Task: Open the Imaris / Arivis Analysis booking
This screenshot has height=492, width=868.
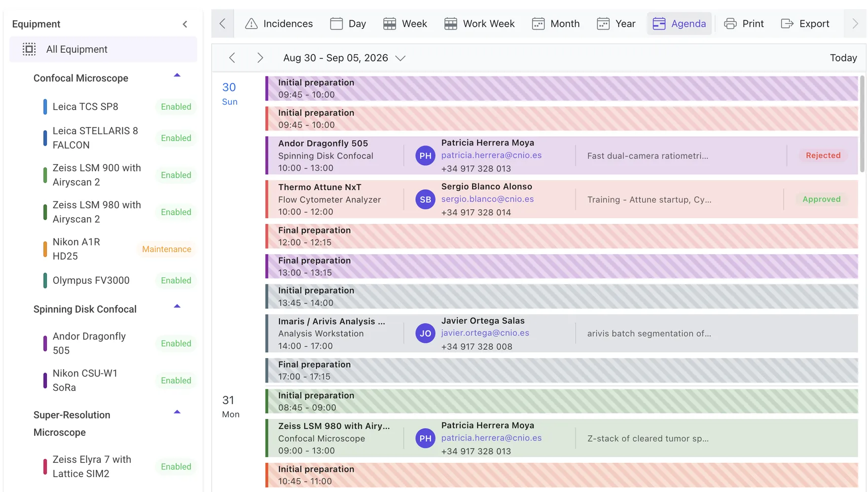Action: coord(562,334)
